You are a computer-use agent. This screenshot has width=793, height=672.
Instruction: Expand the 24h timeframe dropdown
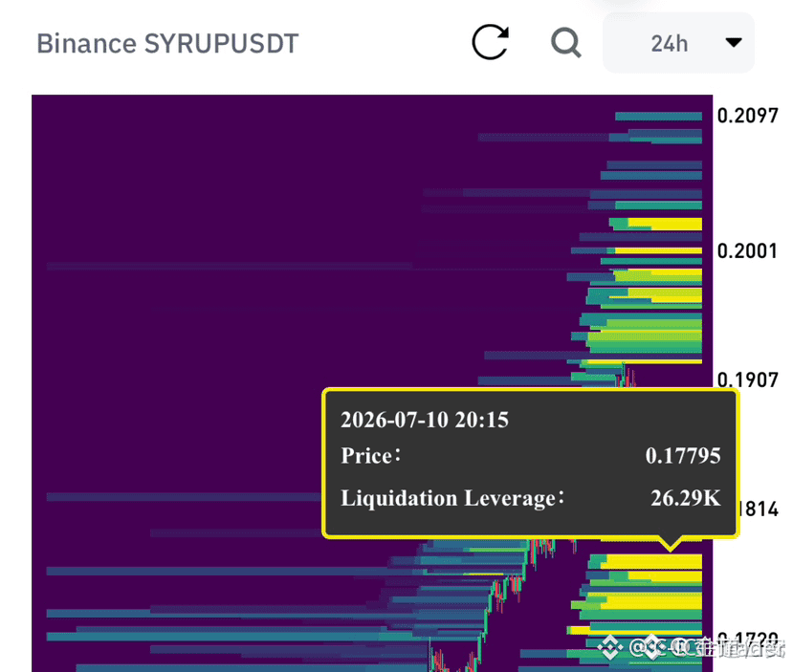[678, 43]
